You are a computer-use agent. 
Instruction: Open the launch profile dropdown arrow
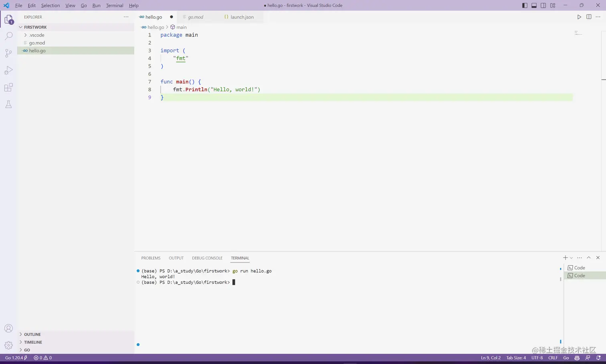[572, 258]
